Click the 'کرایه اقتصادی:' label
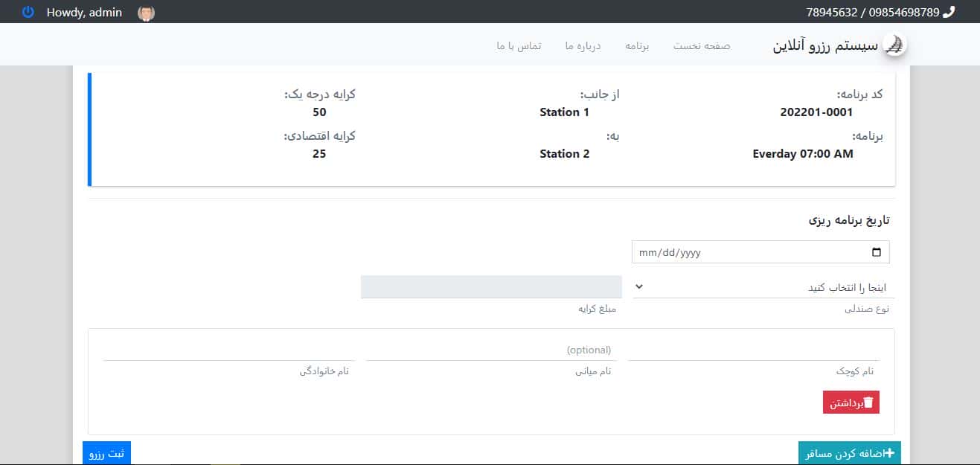The height and width of the screenshot is (465, 980). (x=320, y=136)
